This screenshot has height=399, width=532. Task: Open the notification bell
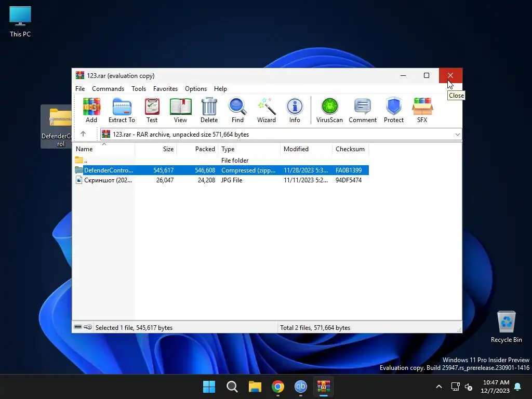point(518,387)
